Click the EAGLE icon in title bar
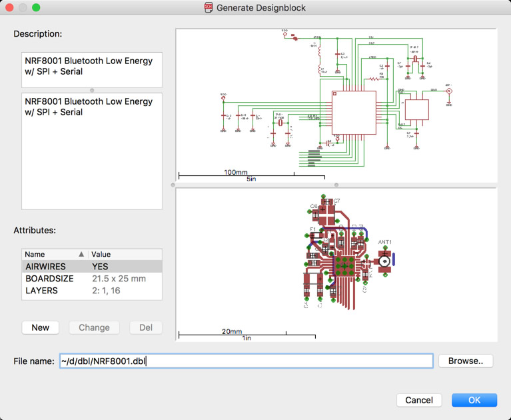 [x=208, y=7]
